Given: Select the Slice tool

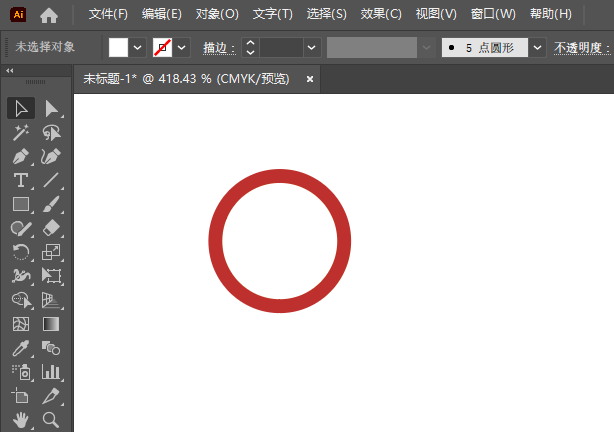Looking at the screenshot, I should tap(51, 396).
